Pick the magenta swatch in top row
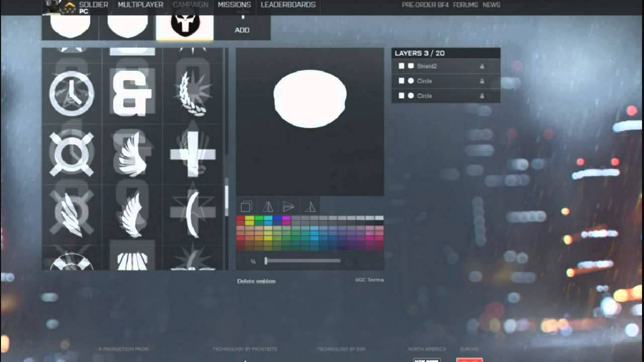644x362 pixels. point(286,219)
